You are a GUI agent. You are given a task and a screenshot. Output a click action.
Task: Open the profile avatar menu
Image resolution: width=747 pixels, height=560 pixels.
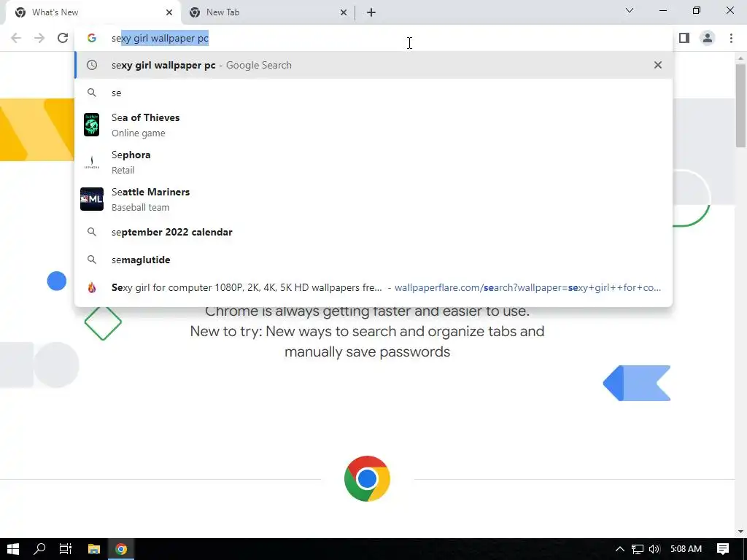pyautogui.click(x=708, y=38)
